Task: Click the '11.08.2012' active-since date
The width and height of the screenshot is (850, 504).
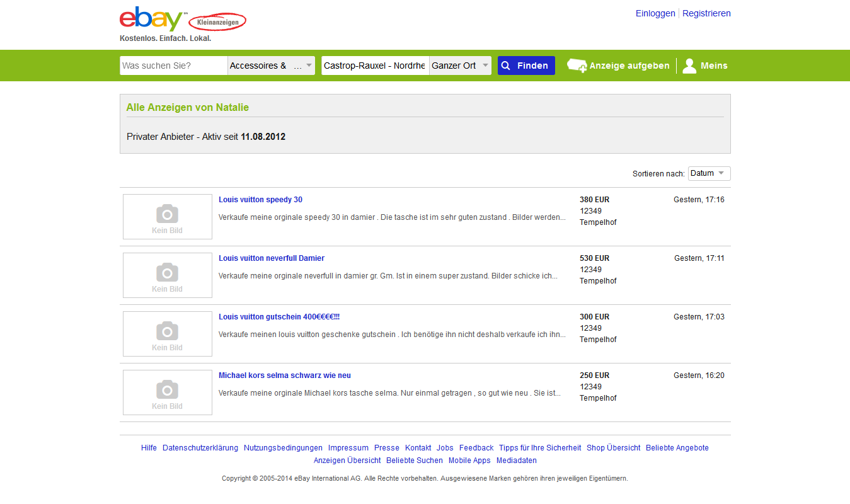Action: point(263,137)
